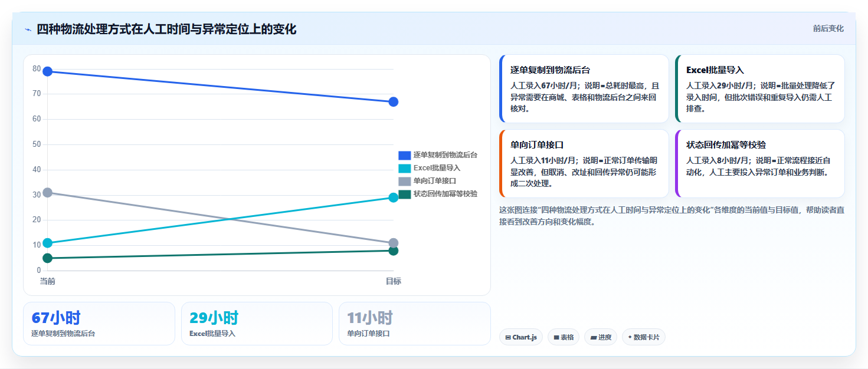Select the cyan data point at 11 当前
Screen dimensions: 868x369
48,243
